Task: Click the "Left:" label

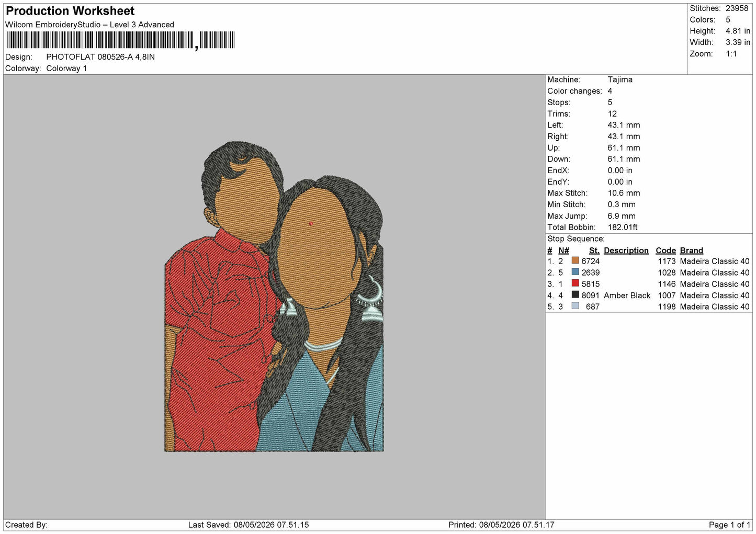Action: [556, 125]
